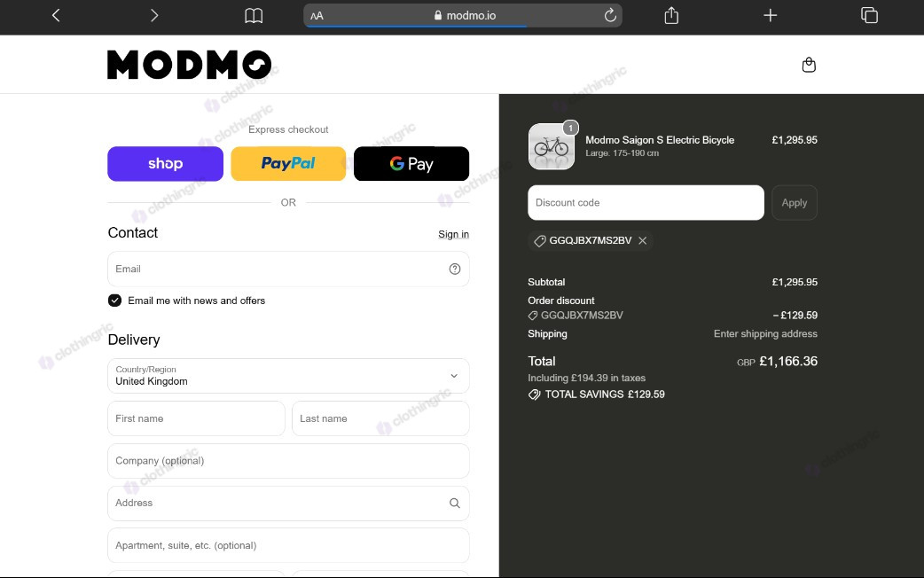Click the Large. 175-190 cm variant text
This screenshot has height=578, width=924.
pos(623,153)
